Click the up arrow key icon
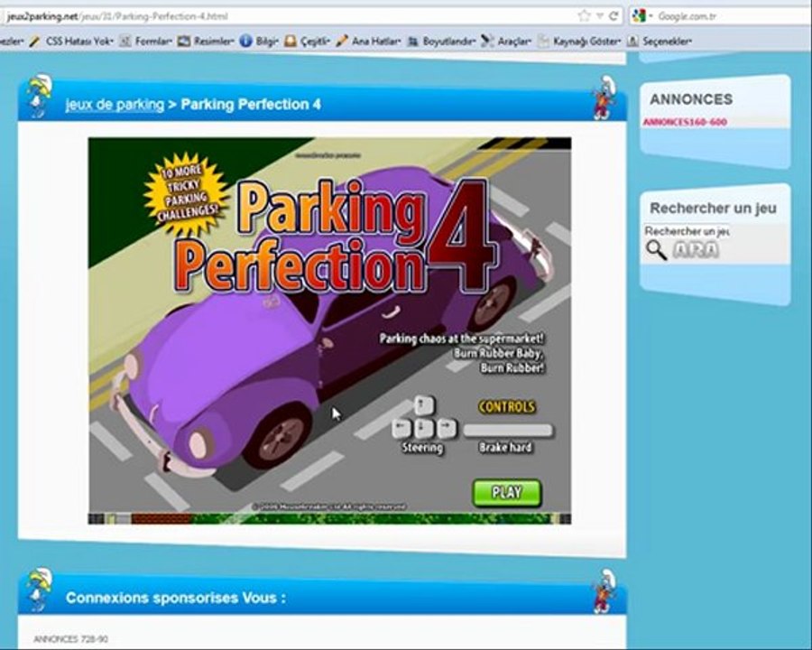The height and width of the screenshot is (650, 812). coord(424,404)
